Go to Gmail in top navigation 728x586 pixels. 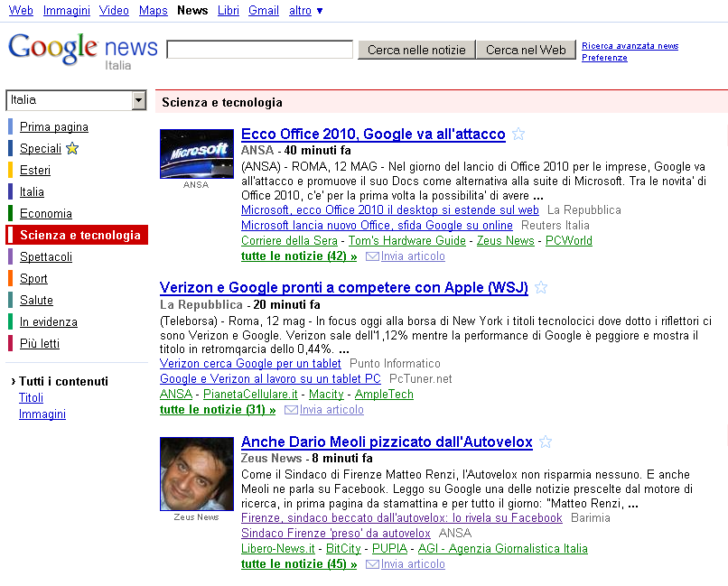point(264,10)
